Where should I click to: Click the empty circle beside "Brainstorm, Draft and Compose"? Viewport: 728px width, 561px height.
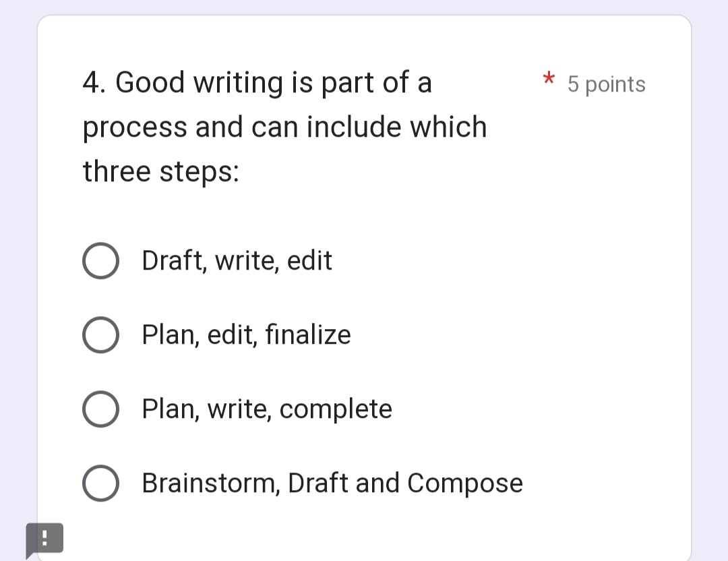point(100,483)
